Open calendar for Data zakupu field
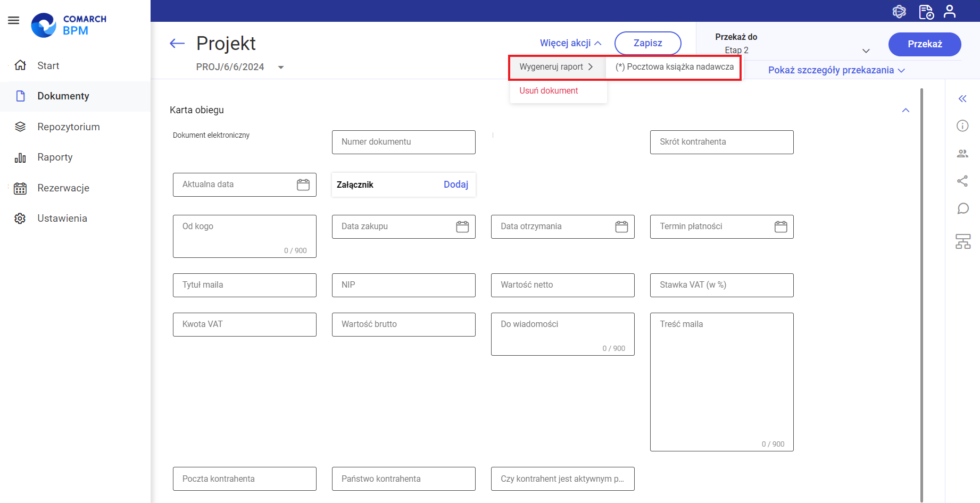Screen dimensions: 980x503 tap(462, 227)
